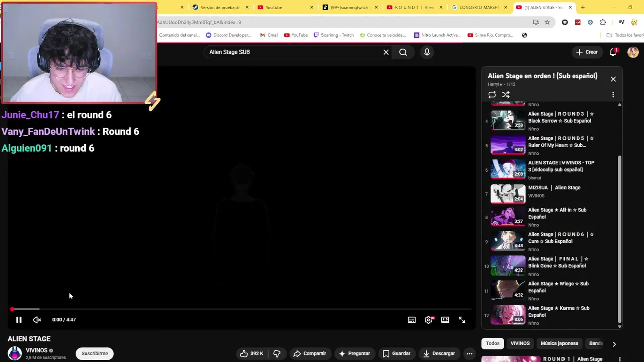This screenshot has height=362, width=644.
Task: Click the magnifying glass search button
Action: (403, 52)
